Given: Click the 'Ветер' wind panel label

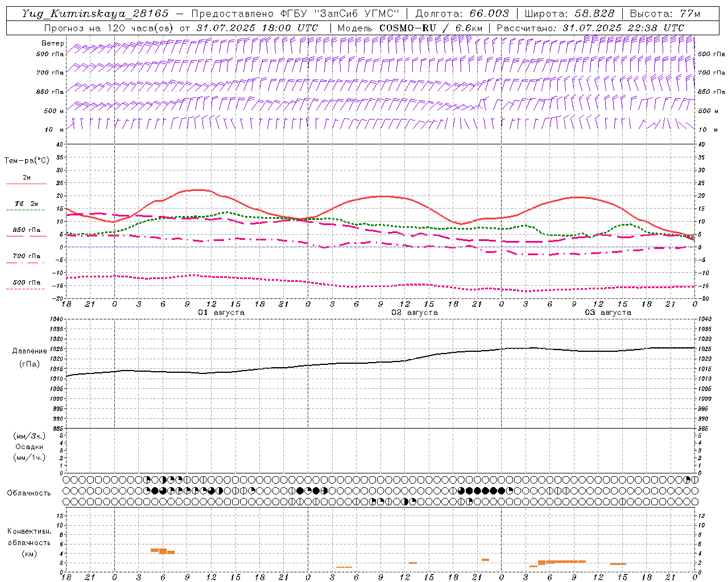Looking at the screenshot, I should [53, 43].
